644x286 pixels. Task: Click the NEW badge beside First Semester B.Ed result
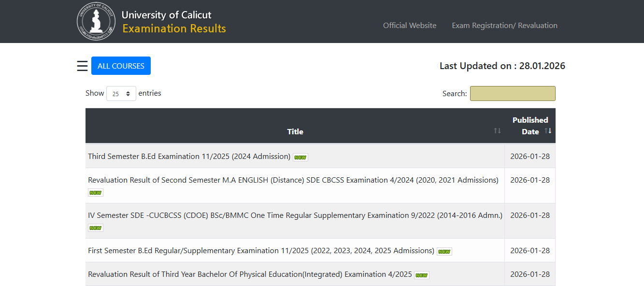444,251
